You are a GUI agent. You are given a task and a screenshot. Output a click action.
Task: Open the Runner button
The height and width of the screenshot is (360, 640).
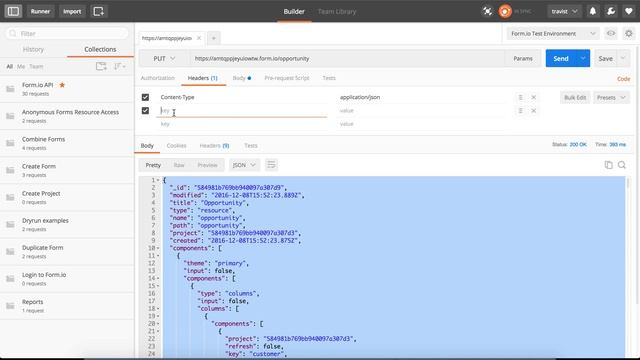coord(40,11)
